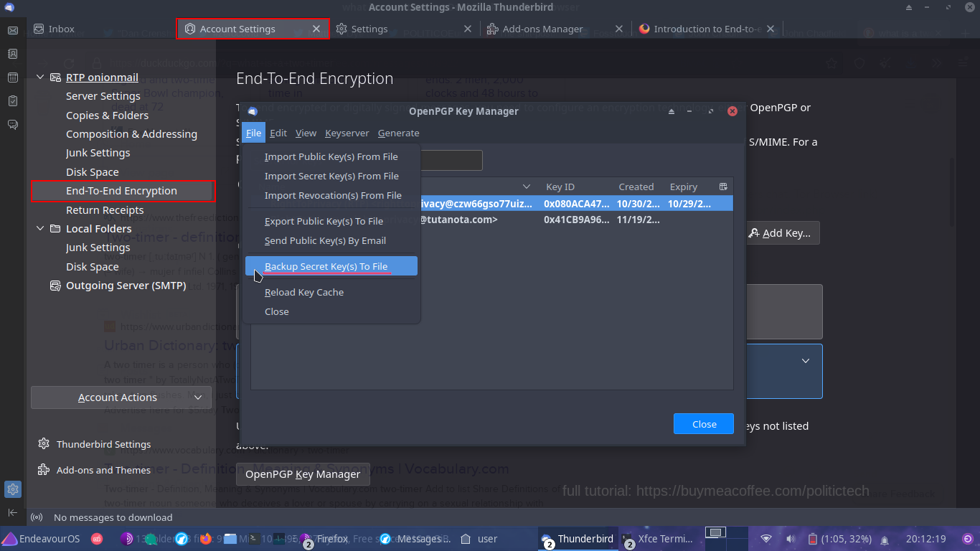Collapse the RTP onionmail account tree
The height and width of the screenshot is (551, 980).
pyautogui.click(x=40, y=77)
